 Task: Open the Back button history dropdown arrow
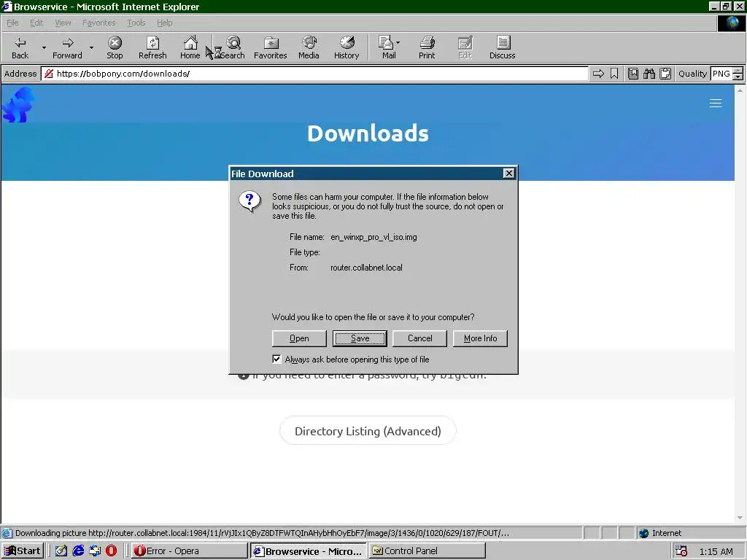(44, 47)
